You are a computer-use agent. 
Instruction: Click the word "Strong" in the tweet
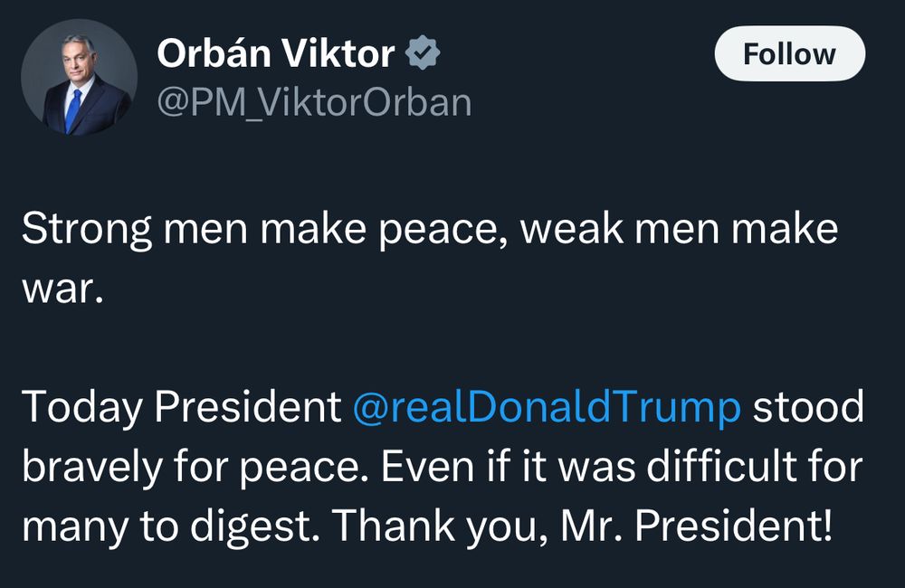[86, 229]
